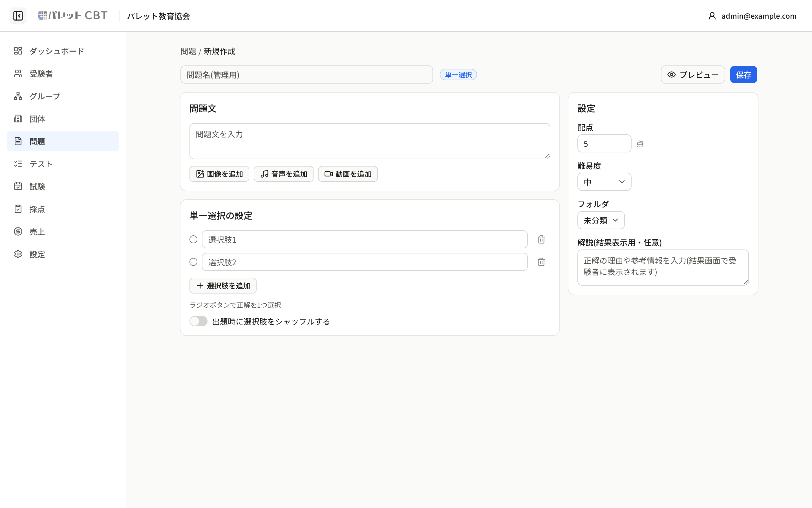Click the 解説 text area resize handle
The width and height of the screenshot is (812, 508).
[745, 282]
